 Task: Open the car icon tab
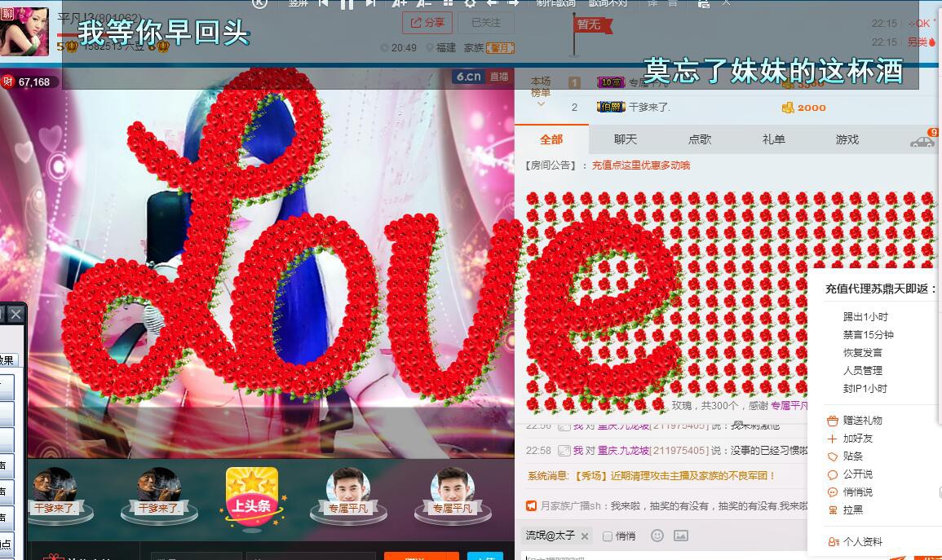coord(922,141)
